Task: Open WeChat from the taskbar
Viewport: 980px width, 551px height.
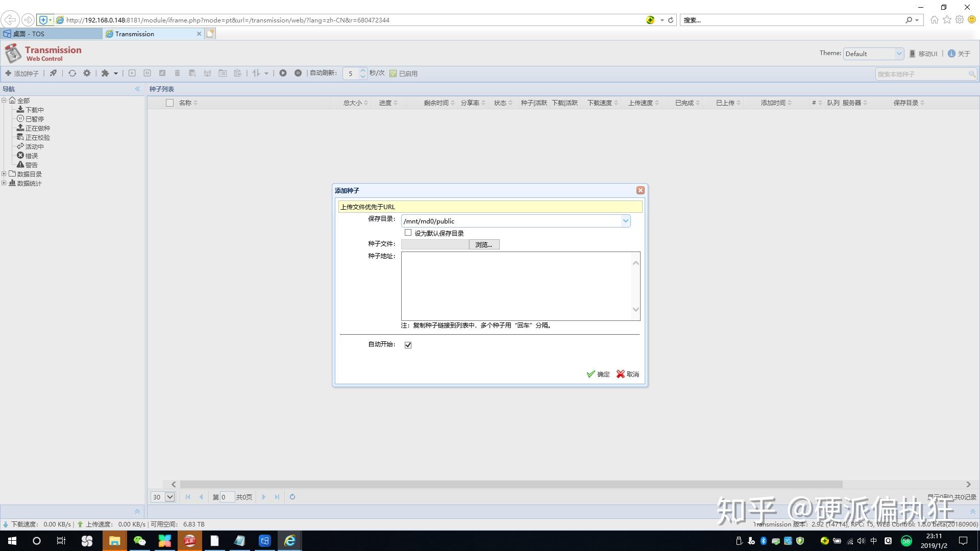Action: pyautogui.click(x=139, y=541)
